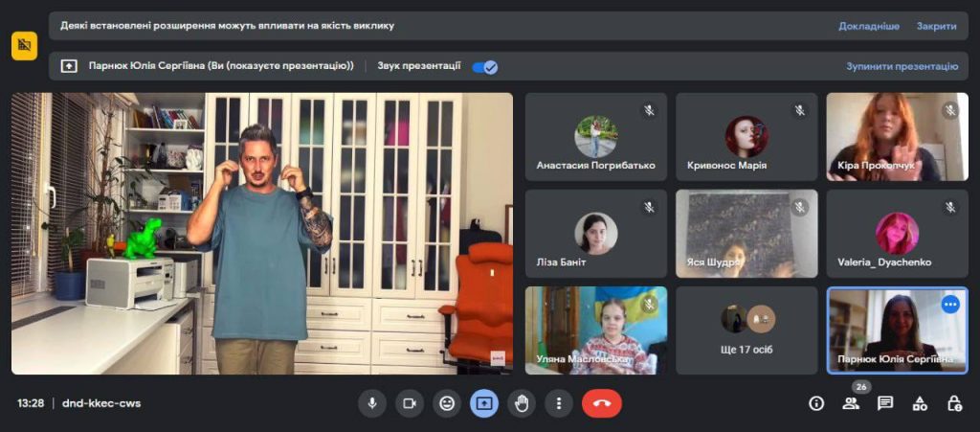Click the yellow captions-off icon at top left
Screen dimensions: 980x432
coord(24,45)
